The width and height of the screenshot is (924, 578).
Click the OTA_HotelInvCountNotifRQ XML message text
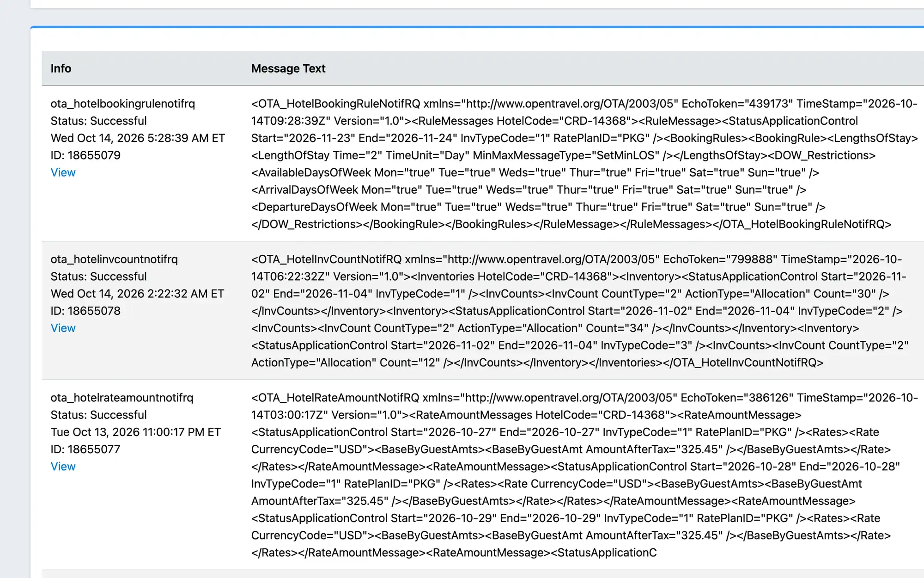point(580,311)
